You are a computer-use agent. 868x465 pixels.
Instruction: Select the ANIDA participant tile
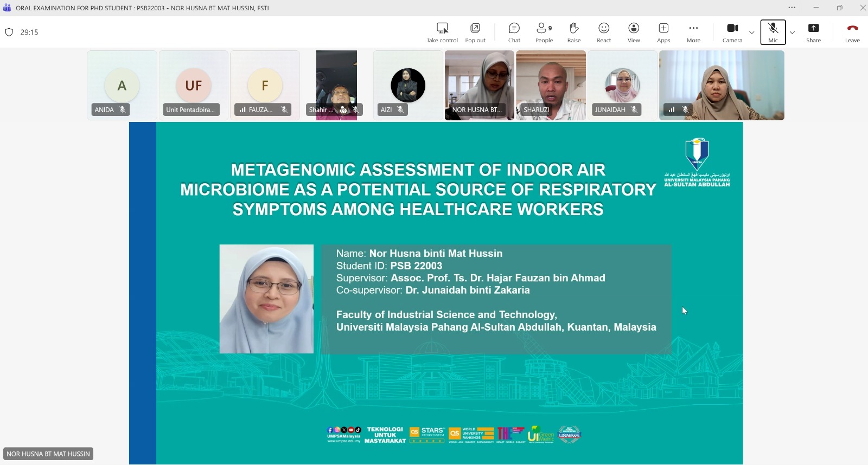(x=122, y=85)
